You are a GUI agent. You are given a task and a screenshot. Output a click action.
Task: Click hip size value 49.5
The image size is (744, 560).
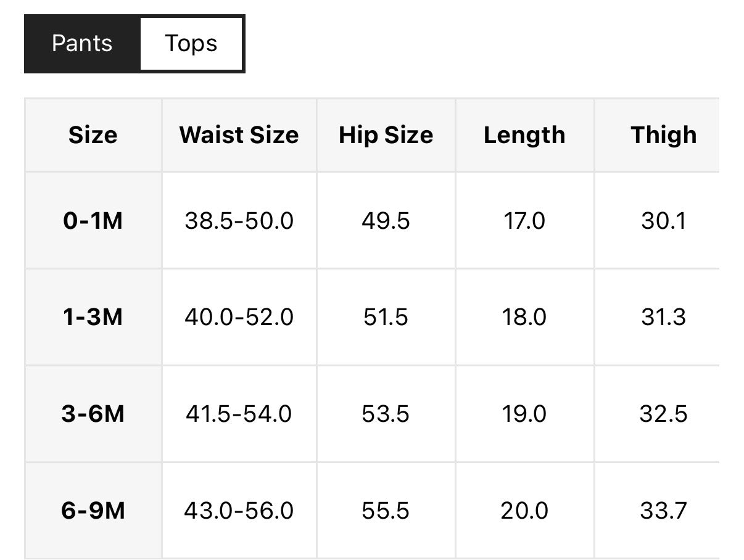coord(386,220)
